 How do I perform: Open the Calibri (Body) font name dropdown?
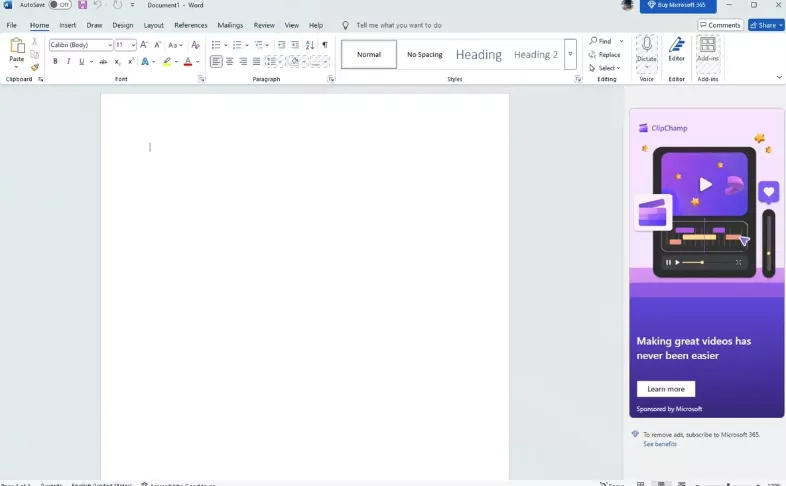click(x=110, y=45)
